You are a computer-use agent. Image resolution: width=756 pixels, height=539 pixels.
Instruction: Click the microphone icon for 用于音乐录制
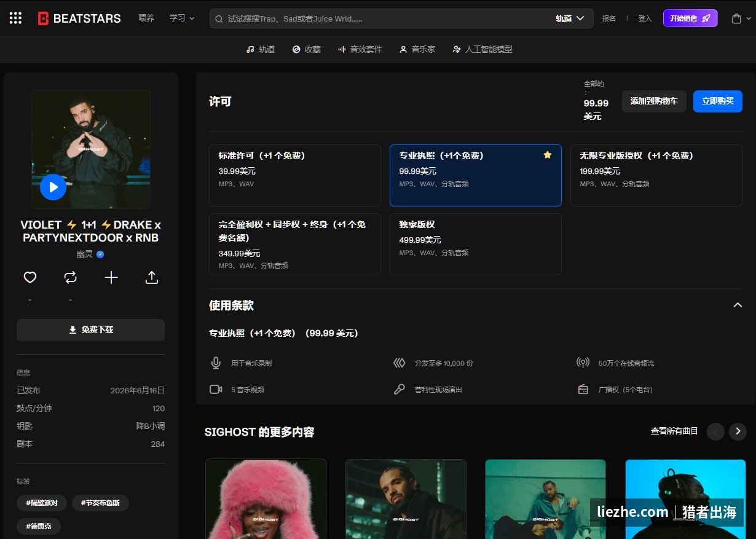[x=216, y=363]
